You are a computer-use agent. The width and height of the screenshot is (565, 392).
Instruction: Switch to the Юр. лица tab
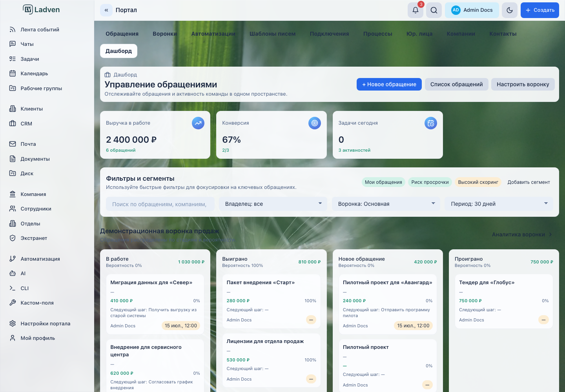(x=419, y=34)
